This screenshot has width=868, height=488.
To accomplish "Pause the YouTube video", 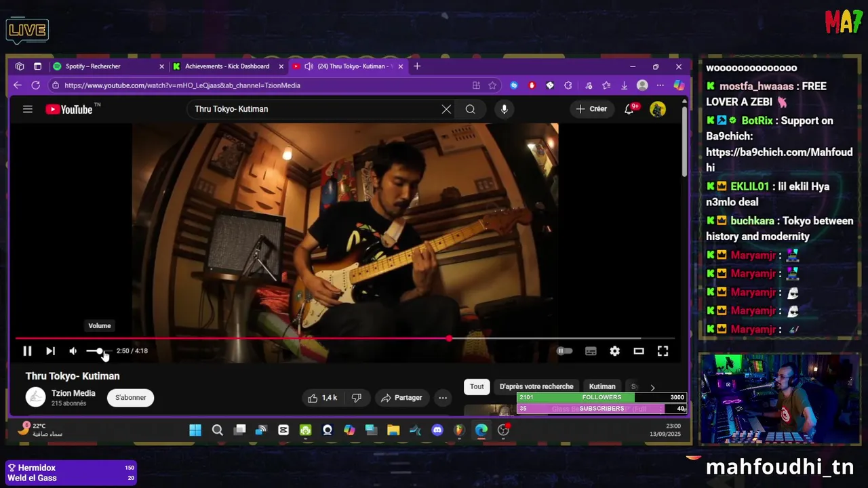I will (x=27, y=351).
